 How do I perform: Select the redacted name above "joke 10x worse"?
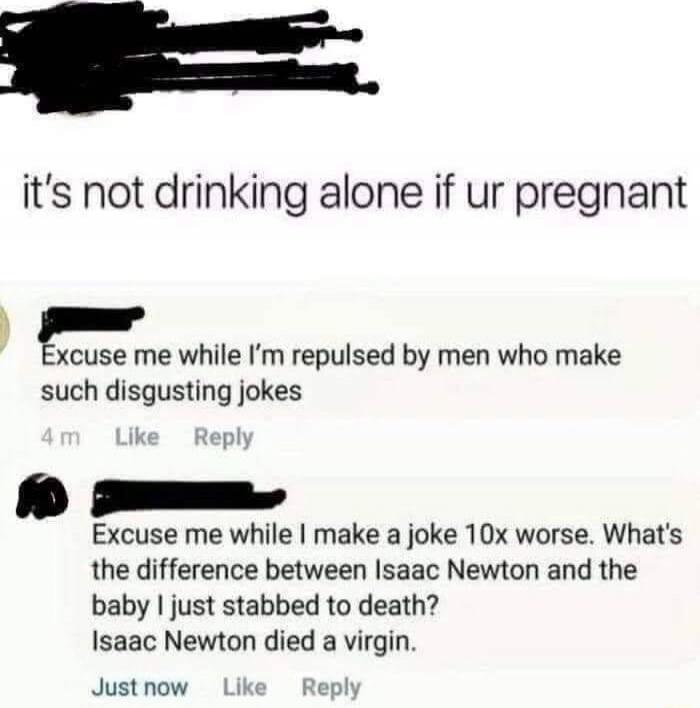point(188,498)
